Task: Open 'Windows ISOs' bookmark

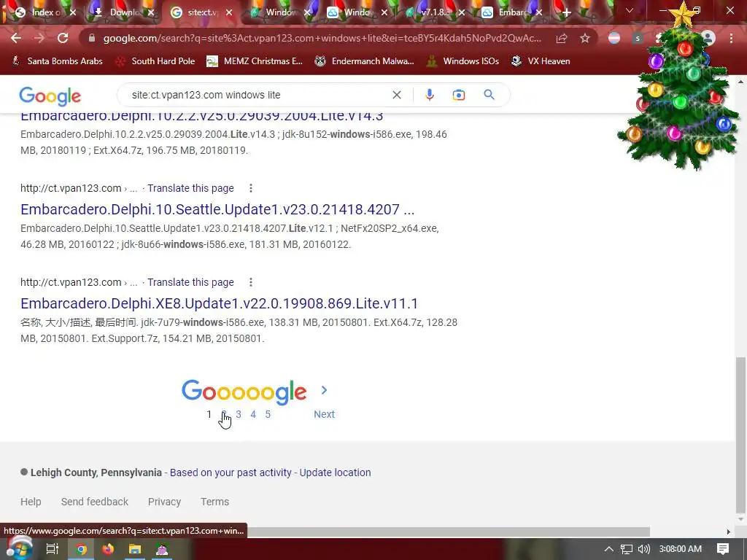Action: [x=462, y=61]
